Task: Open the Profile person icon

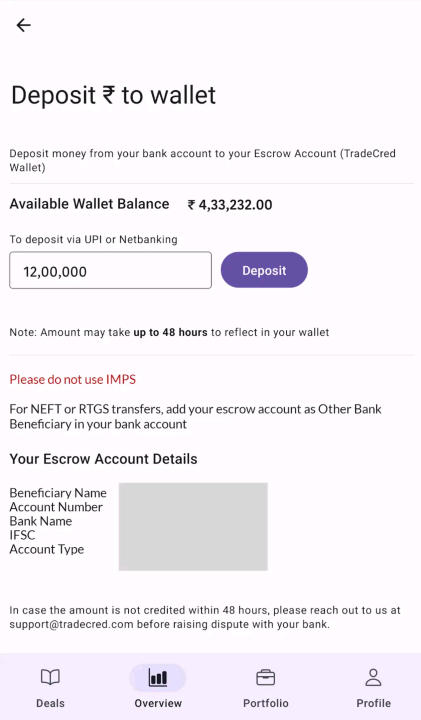Action: (x=373, y=677)
